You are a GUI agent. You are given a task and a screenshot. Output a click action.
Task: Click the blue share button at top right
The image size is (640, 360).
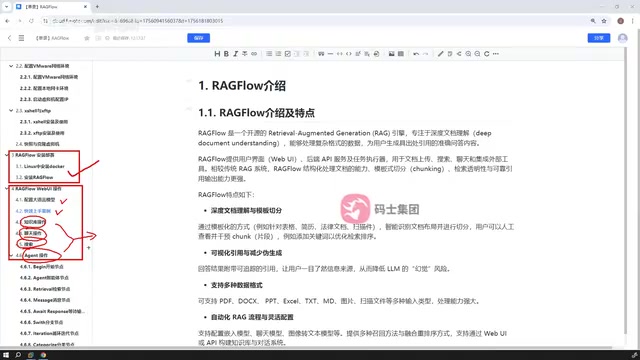click(599, 38)
